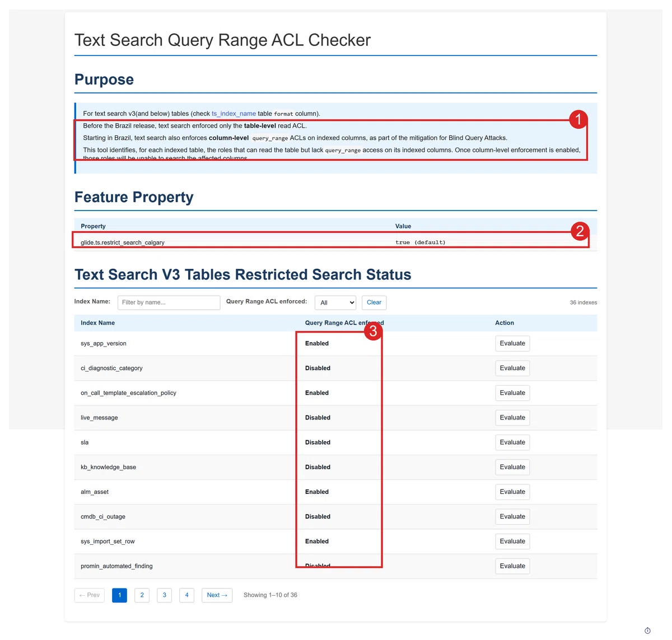This screenshot has height=640, width=672.
Task: Click the Index Name column header
Action: tap(97, 323)
